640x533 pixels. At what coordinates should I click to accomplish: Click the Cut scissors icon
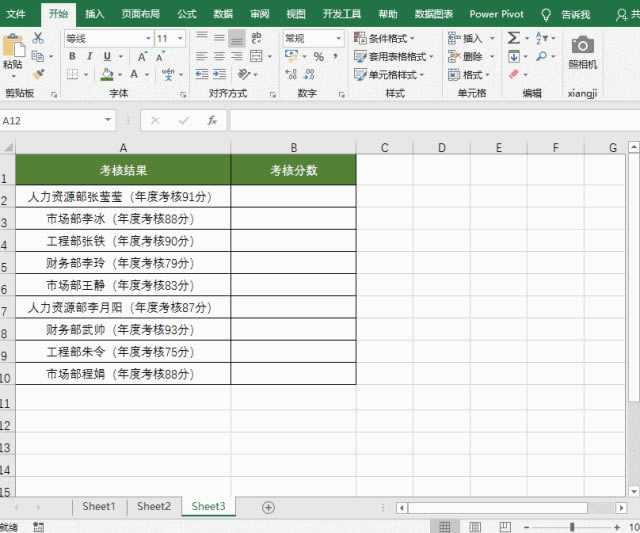[x=38, y=38]
